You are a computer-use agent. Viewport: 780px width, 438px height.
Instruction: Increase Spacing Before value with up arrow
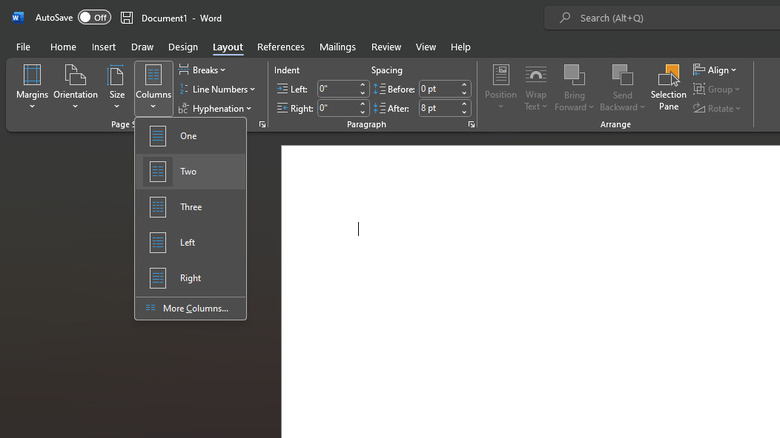(465, 85)
